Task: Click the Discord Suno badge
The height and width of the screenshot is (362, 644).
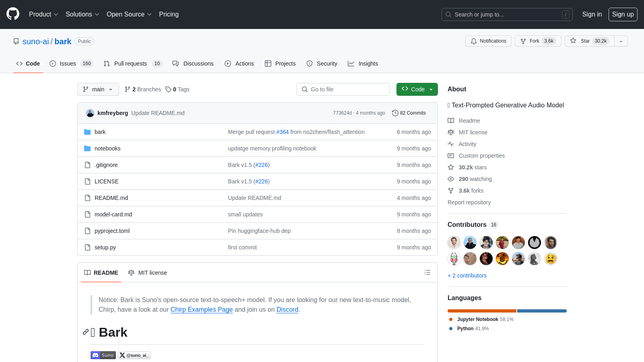Action: click(103, 355)
